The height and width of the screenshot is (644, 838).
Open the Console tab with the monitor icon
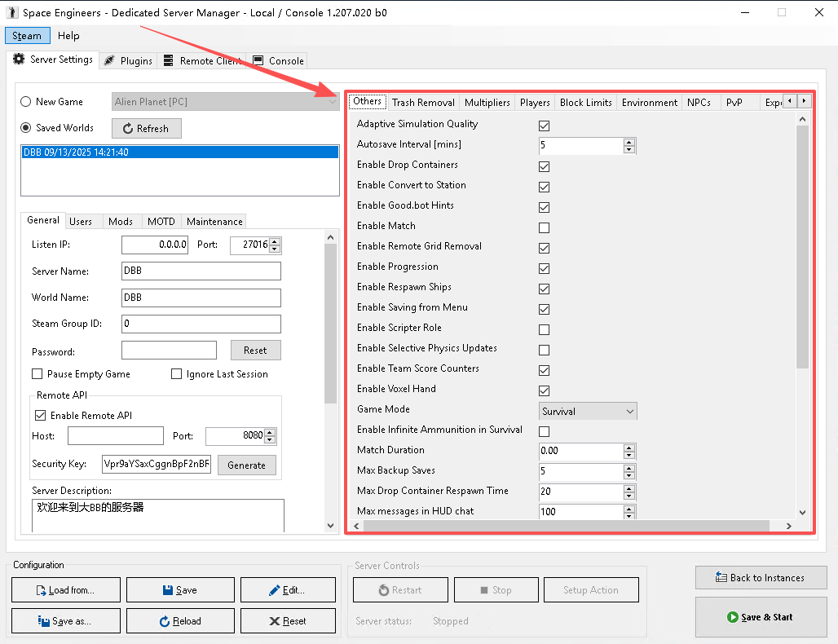278,60
